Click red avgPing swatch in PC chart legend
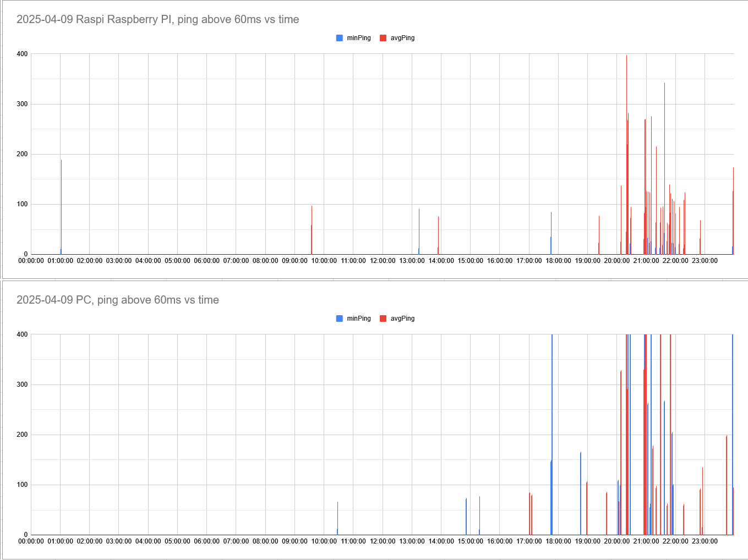Viewport: 748px width, 560px height. pyautogui.click(x=383, y=319)
